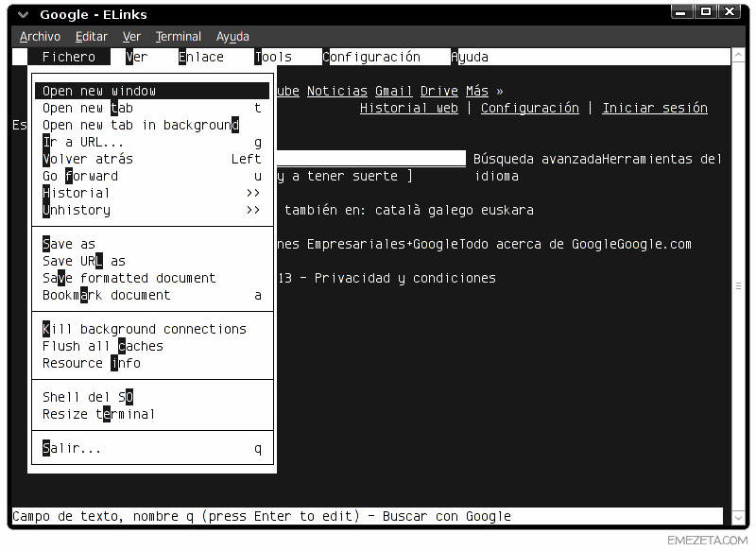The height and width of the screenshot is (551, 756).
Task: Follow the Iniciar sesión link
Action: [x=655, y=108]
